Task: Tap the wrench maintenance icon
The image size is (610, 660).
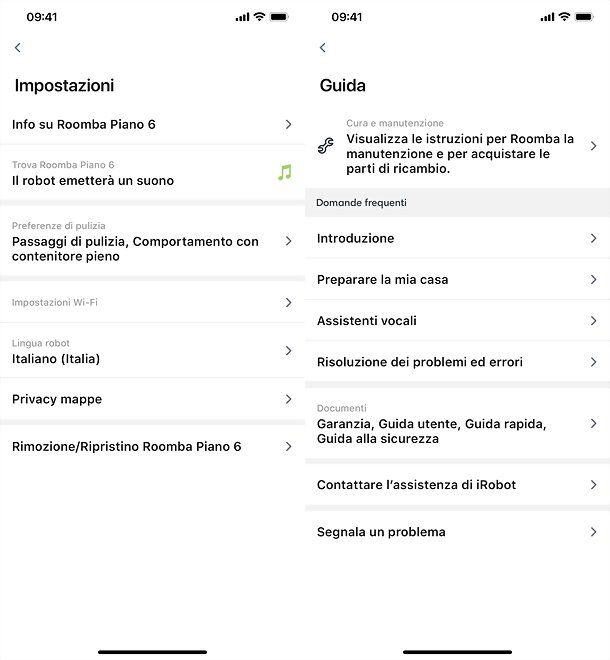Action: (326, 146)
